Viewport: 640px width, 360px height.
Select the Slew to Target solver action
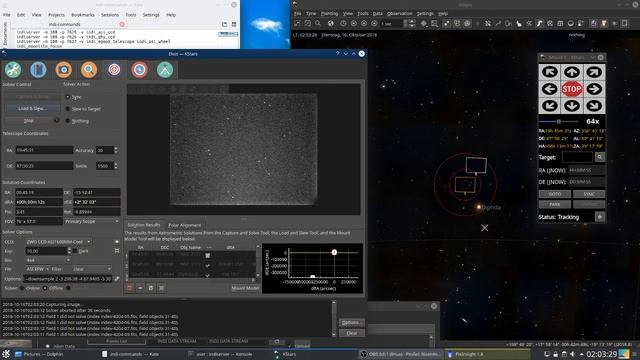click(68, 109)
